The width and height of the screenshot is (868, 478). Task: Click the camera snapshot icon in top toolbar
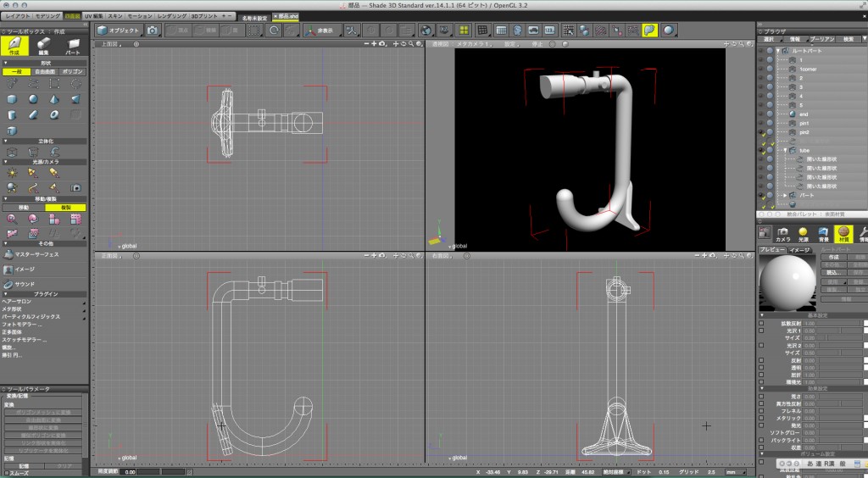[x=153, y=31]
